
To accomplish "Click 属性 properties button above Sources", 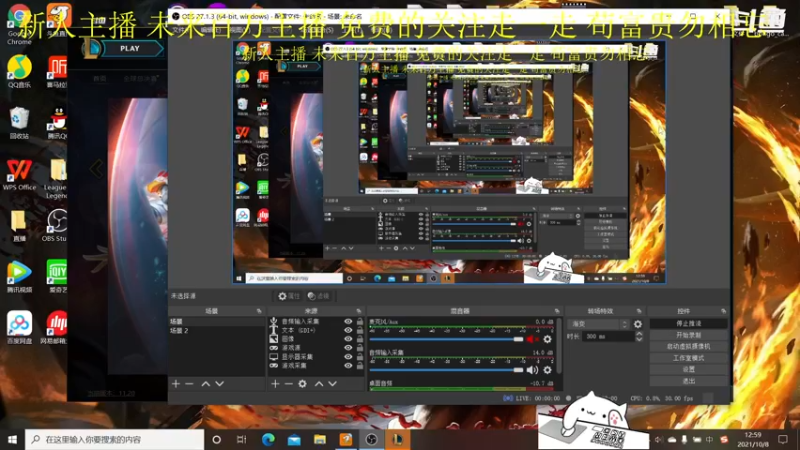I will pos(289,296).
